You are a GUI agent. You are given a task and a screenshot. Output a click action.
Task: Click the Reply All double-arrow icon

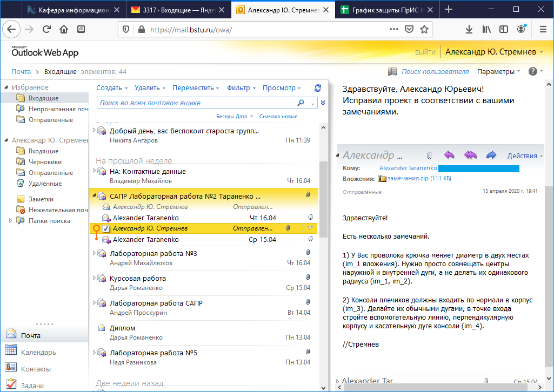pyautogui.click(x=470, y=155)
